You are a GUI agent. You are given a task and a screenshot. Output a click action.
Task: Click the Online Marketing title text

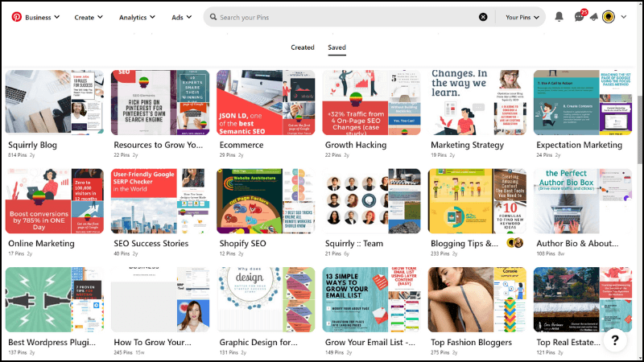(x=41, y=244)
